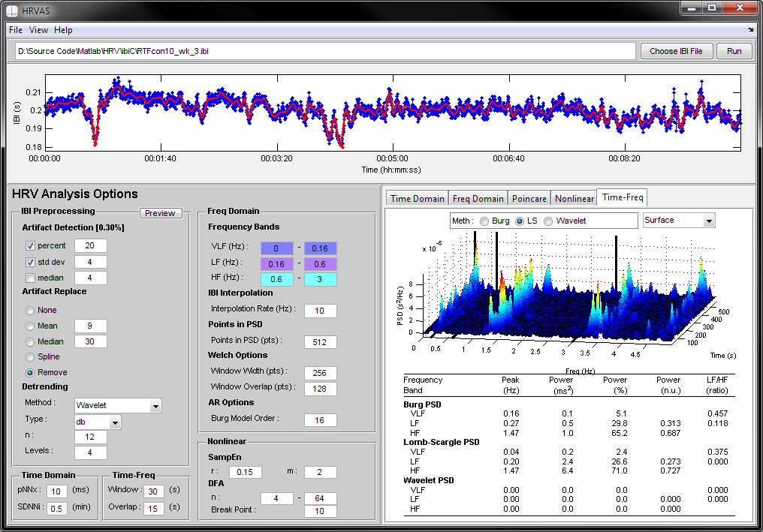
Task: Toggle the std dev checkbox
Action: tap(31, 262)
